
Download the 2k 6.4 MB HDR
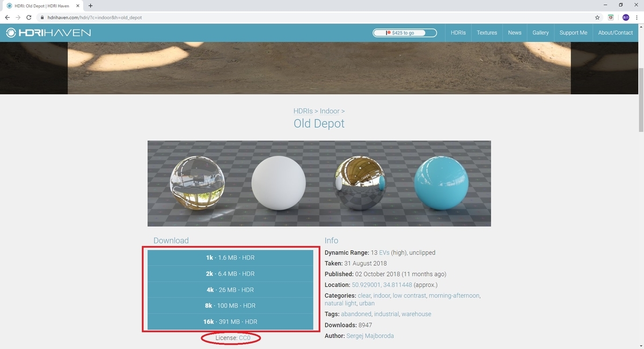pyautogui.click(x=230, y=274)
